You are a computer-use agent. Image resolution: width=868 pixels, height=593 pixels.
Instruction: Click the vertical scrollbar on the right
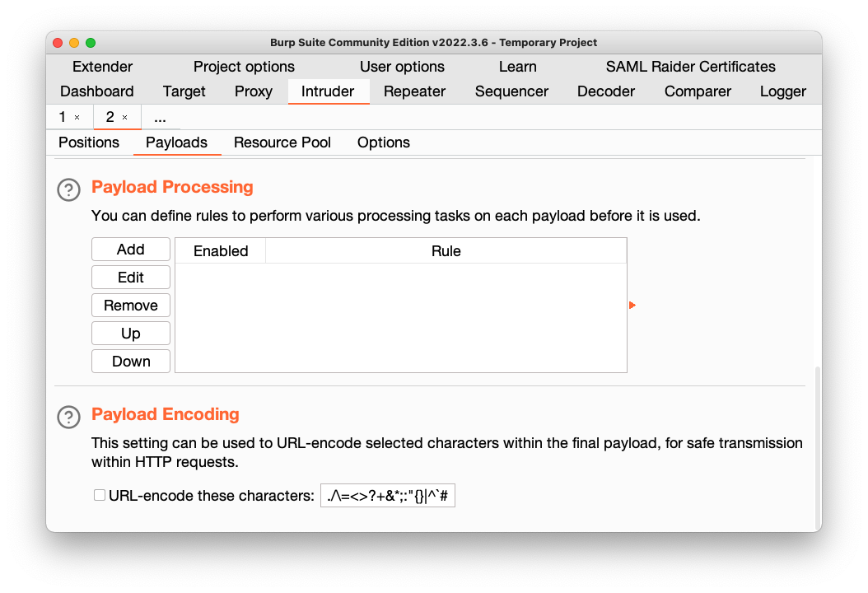(817, 445)
